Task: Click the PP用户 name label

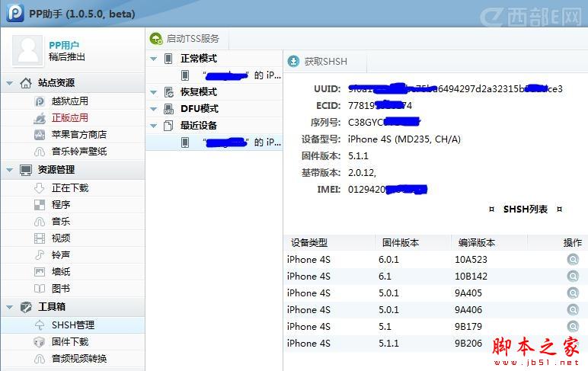Action: click(64, 46)
